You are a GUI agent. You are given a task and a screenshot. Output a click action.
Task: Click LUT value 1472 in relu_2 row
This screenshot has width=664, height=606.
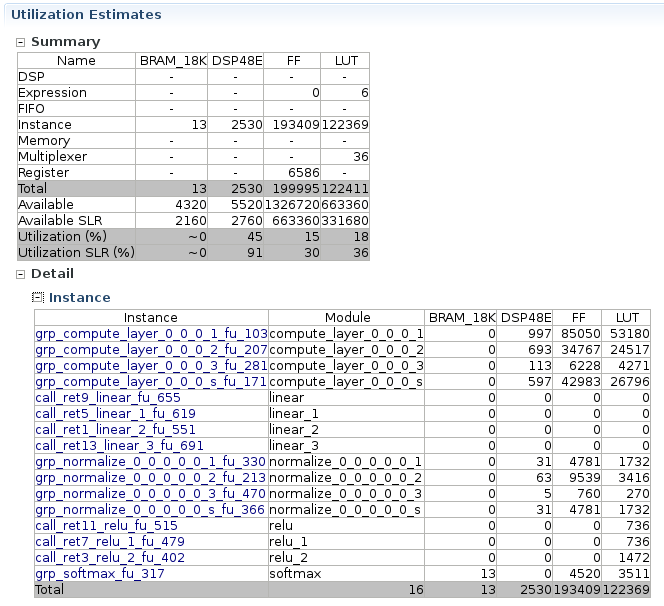pos(634,558)
